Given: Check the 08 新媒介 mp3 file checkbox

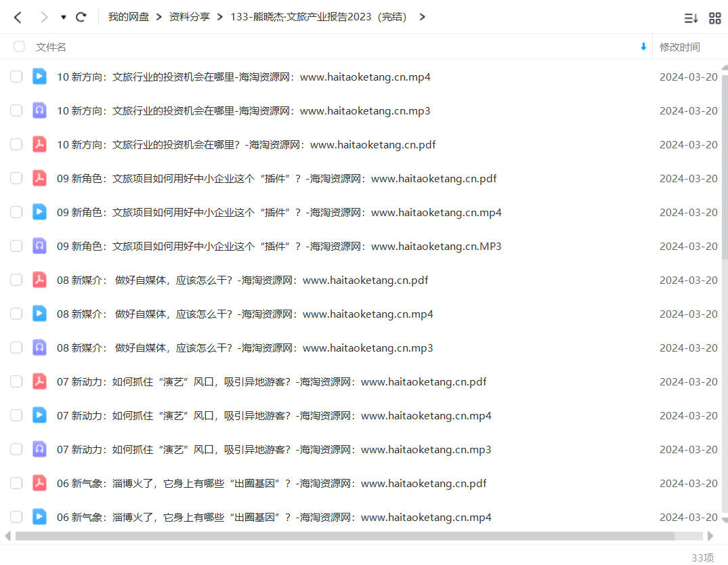Looking at the screenshot, I should click(16, 348).
